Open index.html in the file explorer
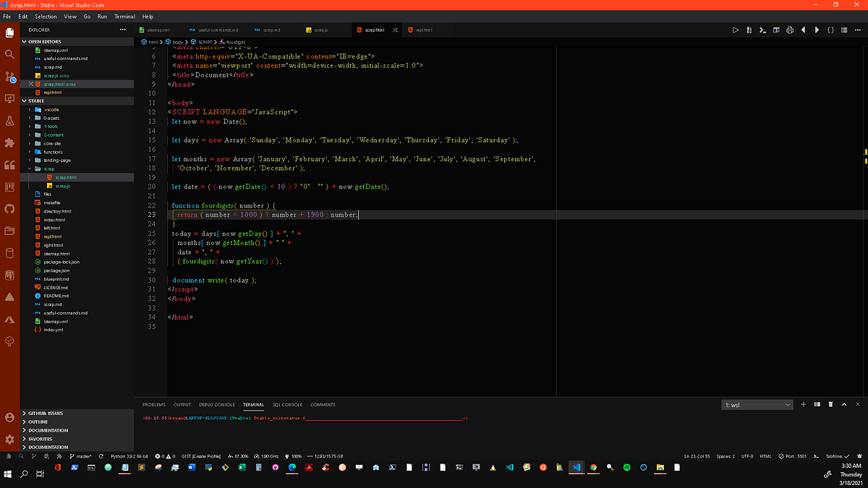 pos(54,220)
